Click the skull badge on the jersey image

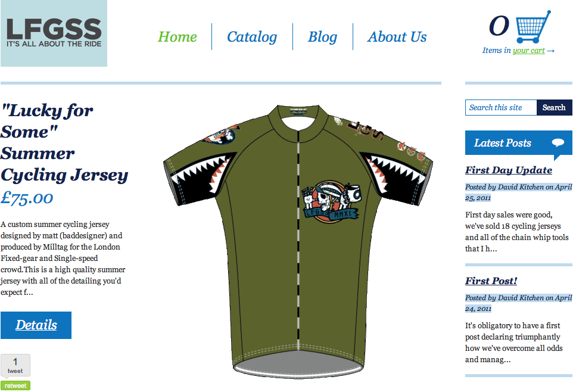[331, 202]
